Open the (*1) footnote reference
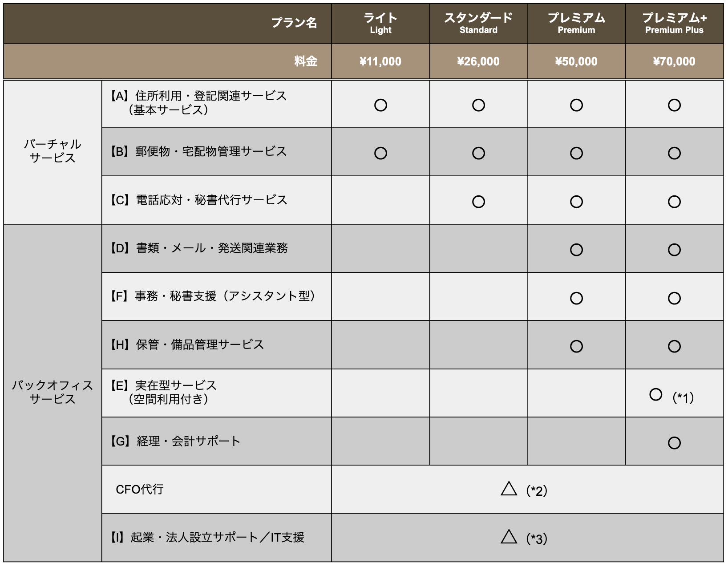Screen dimensions: 728x567 pos(683,397)
